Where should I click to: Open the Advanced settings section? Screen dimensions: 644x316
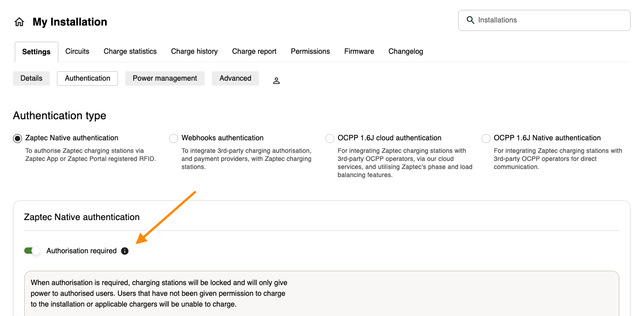click(x=235, y=78)
